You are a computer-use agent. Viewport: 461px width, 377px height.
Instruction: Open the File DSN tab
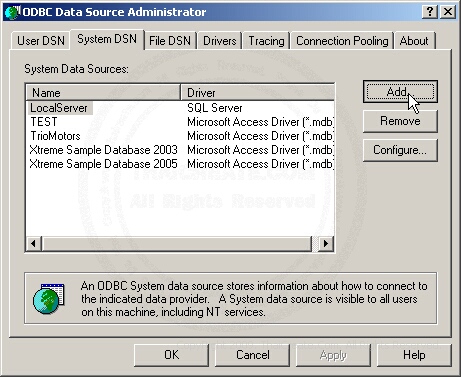(170, 41)
